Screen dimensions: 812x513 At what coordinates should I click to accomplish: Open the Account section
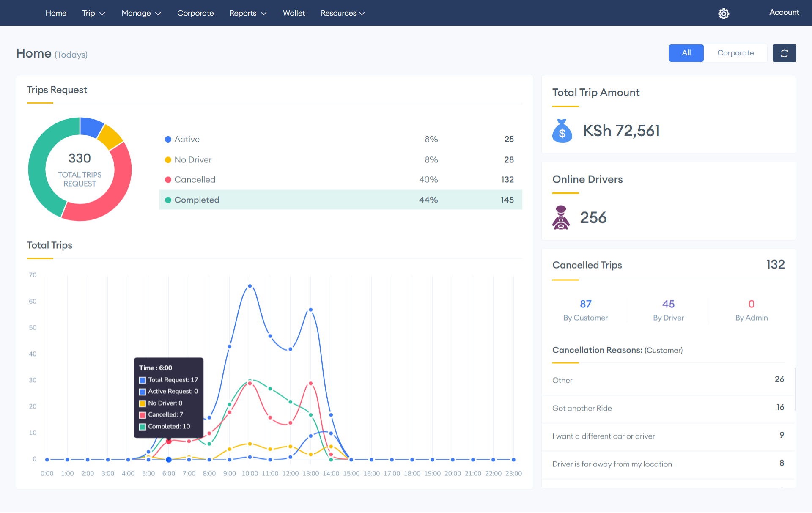tap(784, 12)
